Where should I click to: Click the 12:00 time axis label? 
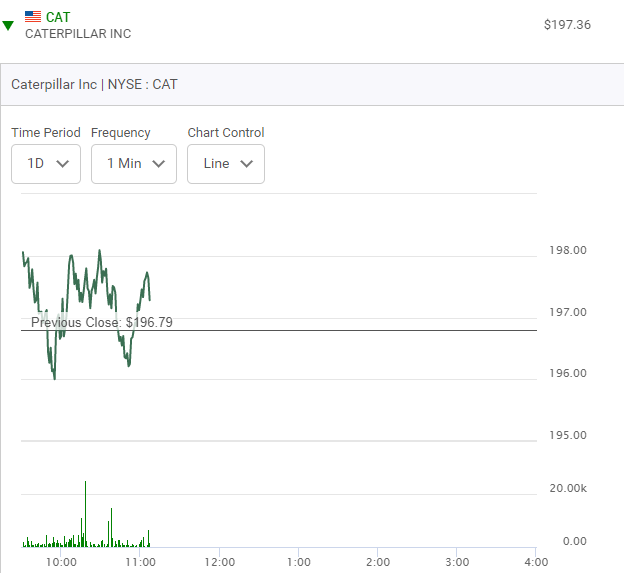(220, 562)
